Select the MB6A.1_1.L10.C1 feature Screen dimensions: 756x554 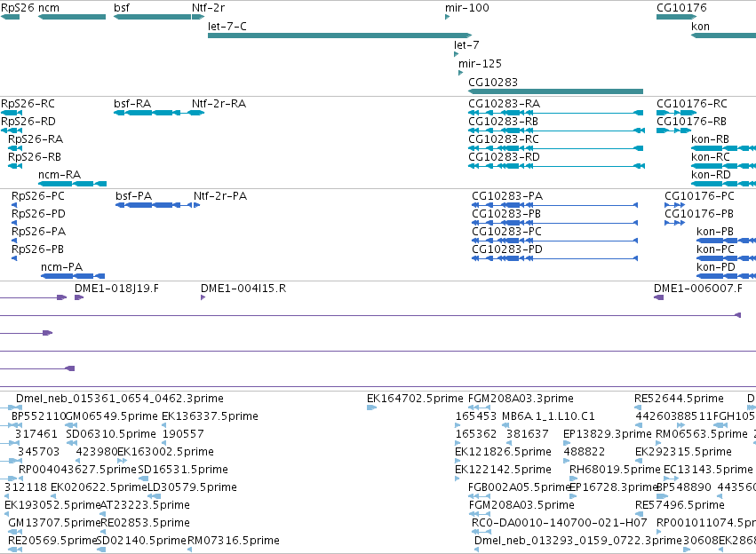click(x=548, y=416)
